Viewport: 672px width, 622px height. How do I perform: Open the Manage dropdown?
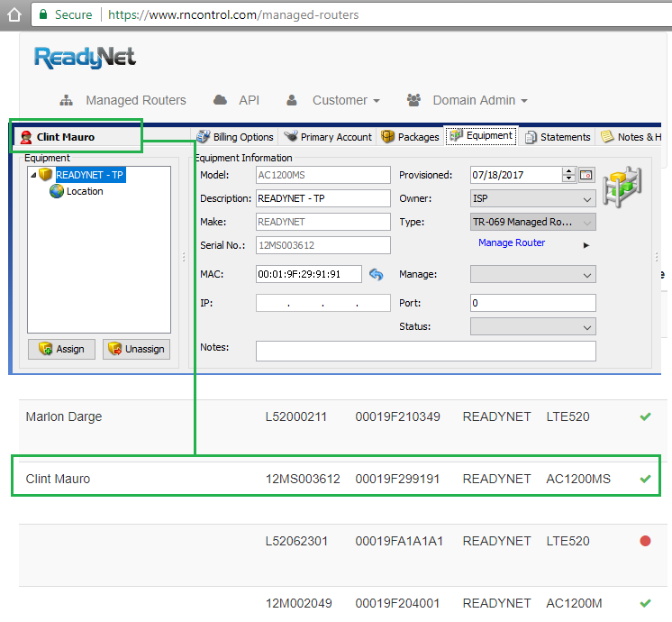(532, 275)
